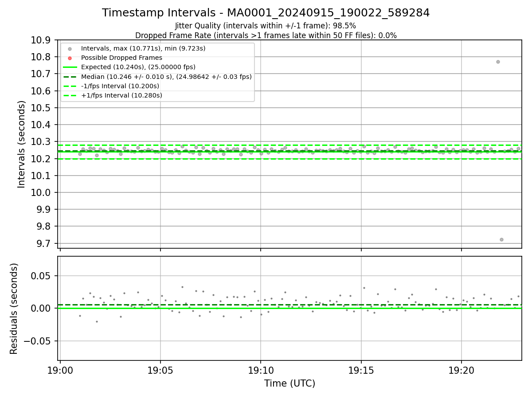Click the 'Dropped Frame Rate' 0.0% subtitle line
This screenshot has width=532, height=399.
[266, 35]
